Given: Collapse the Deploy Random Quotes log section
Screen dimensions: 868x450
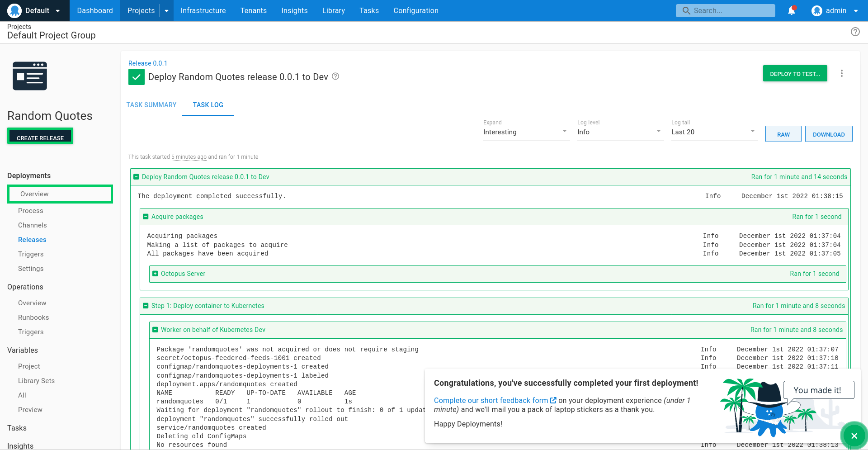Looking at the screenshot, I should pos(136,177).
